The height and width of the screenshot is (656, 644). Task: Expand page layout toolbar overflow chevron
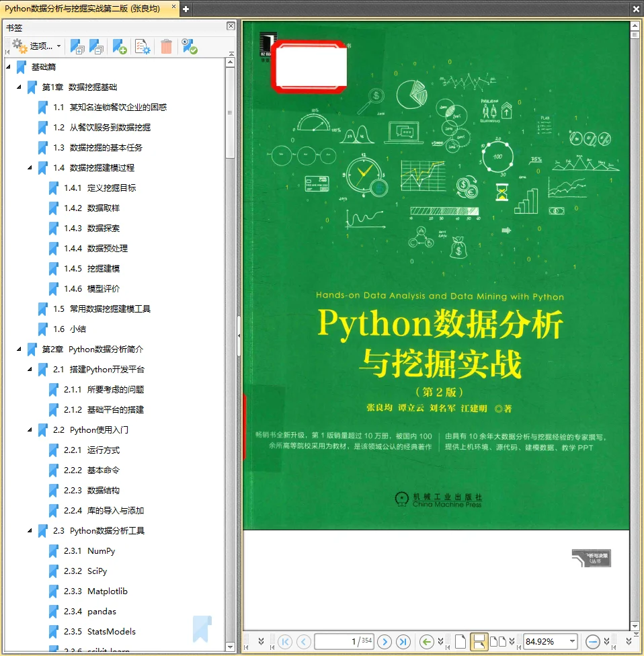click(512, 641)
